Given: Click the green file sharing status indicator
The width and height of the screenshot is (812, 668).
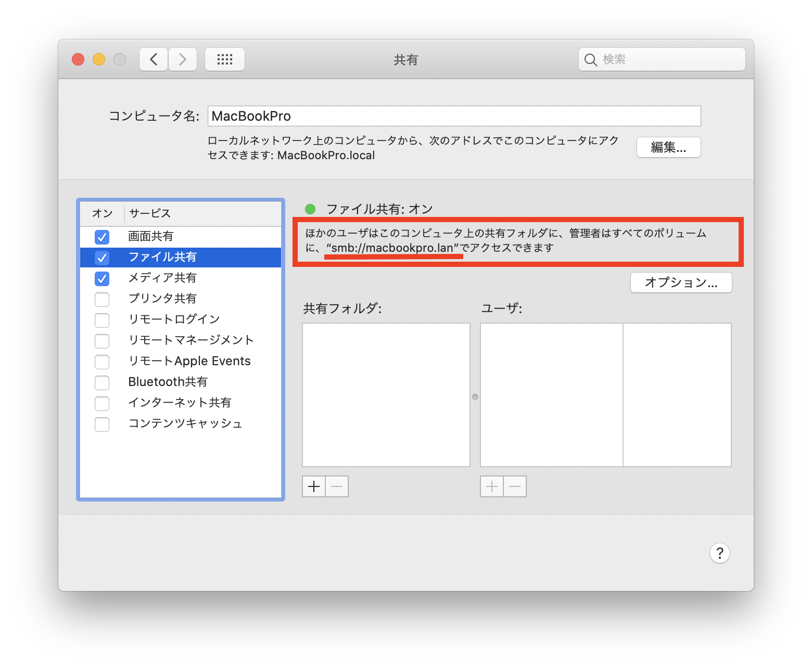Looking at the screenshot, I should click(x=310, y=209).
